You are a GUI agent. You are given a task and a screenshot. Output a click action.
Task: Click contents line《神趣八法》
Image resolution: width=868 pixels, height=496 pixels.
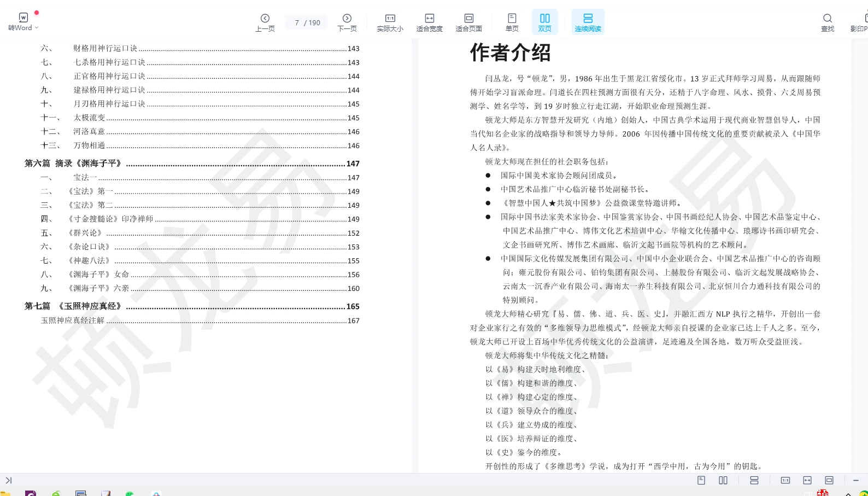(x=200, y=261)
